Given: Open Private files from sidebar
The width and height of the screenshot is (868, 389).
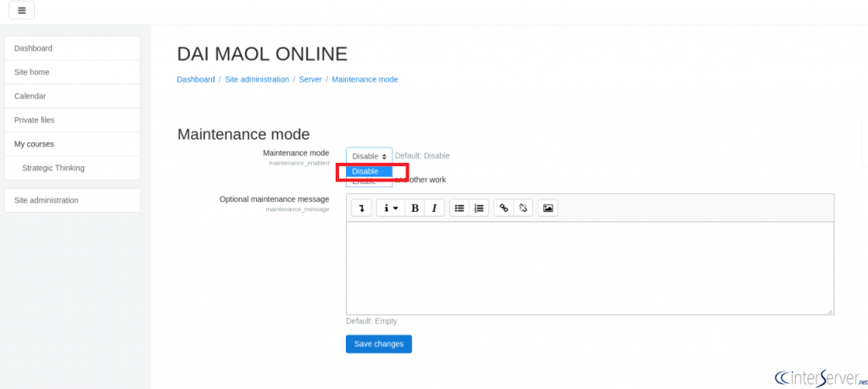Looking at the screenshot, I should pyautogui.click(x=72, y=119).
